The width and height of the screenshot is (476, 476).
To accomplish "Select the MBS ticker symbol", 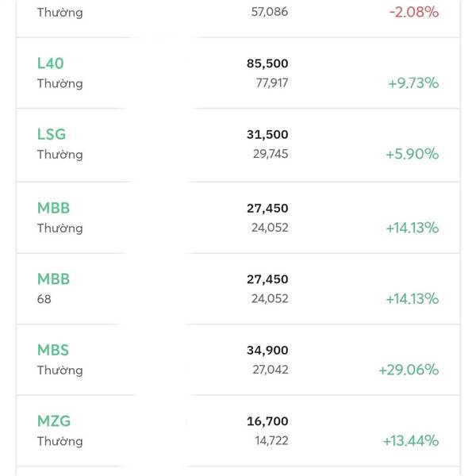I will 53,350.
